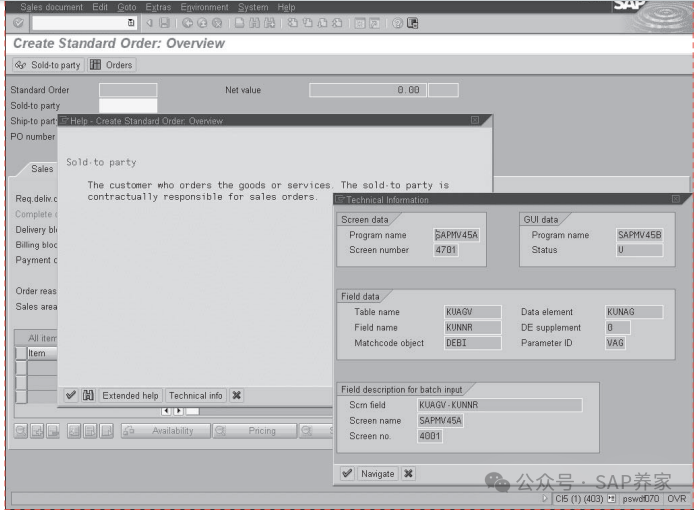This screenshot has width=694, height=510.
Task: Click the Pricing button
Action: pyautogui.click(x=254, y=431)
